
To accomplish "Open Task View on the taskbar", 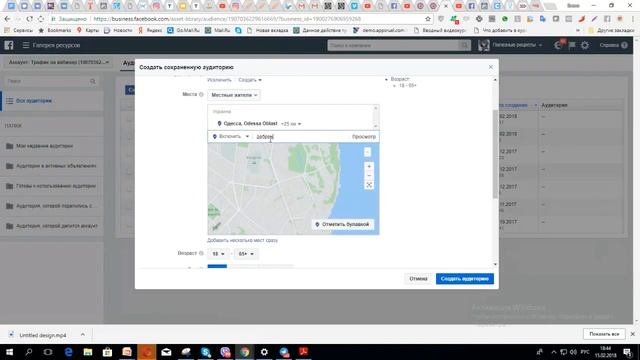I will (48, 352).
